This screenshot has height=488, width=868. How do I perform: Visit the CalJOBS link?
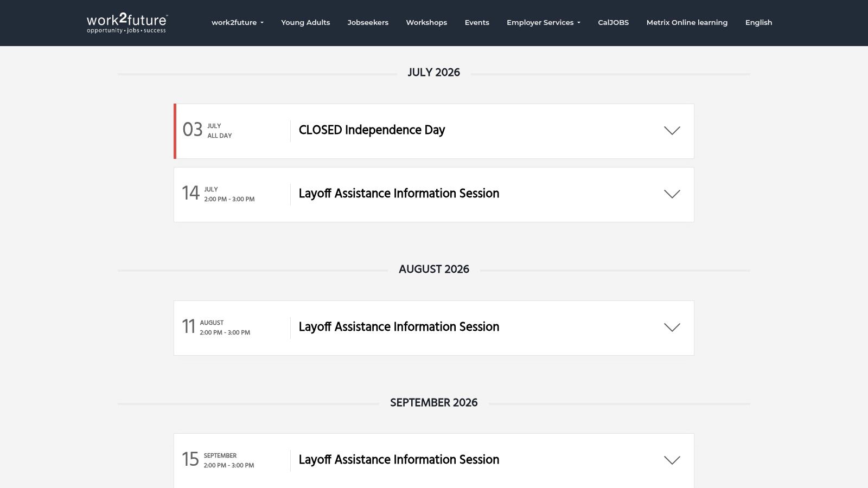point(613,22)
